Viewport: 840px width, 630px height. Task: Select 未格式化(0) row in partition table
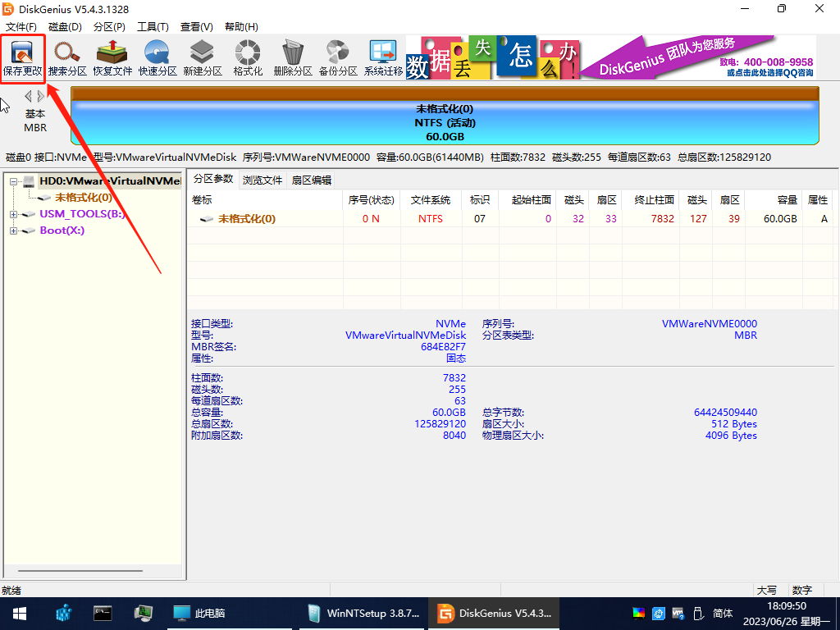(510, 218)
